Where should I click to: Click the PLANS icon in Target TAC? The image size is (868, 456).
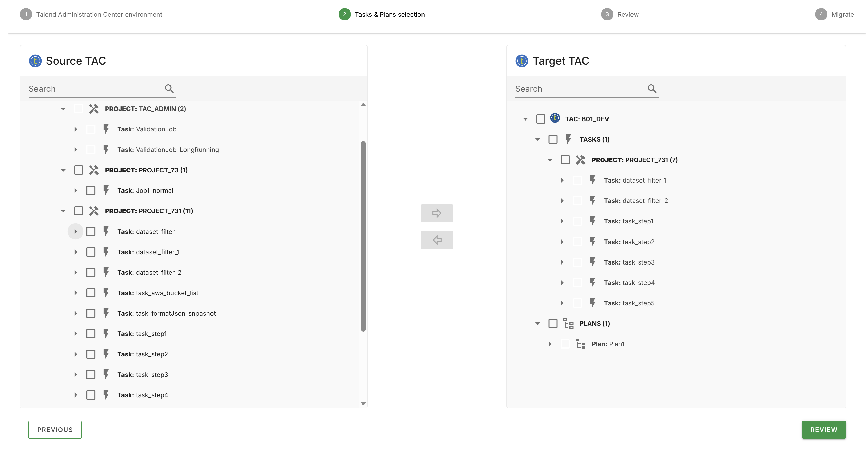568,323
